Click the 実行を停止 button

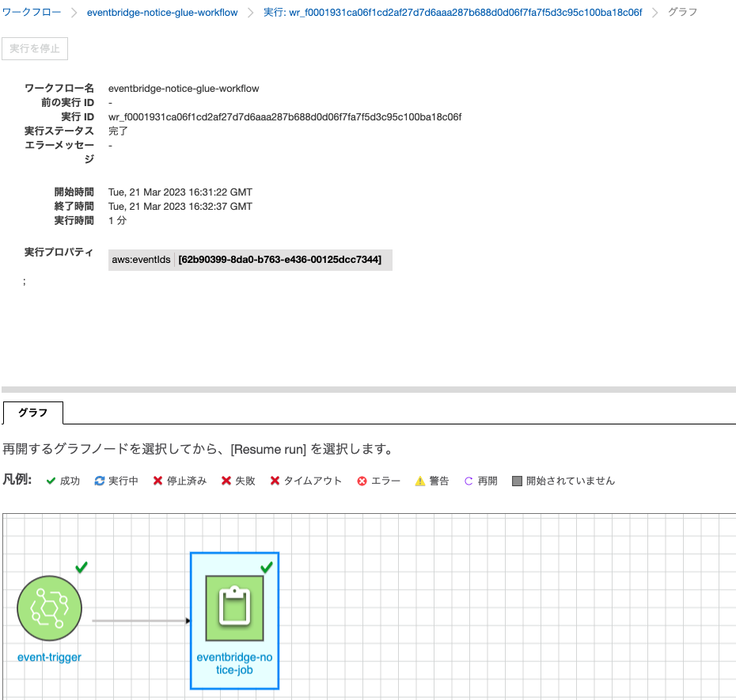(35, 48)
